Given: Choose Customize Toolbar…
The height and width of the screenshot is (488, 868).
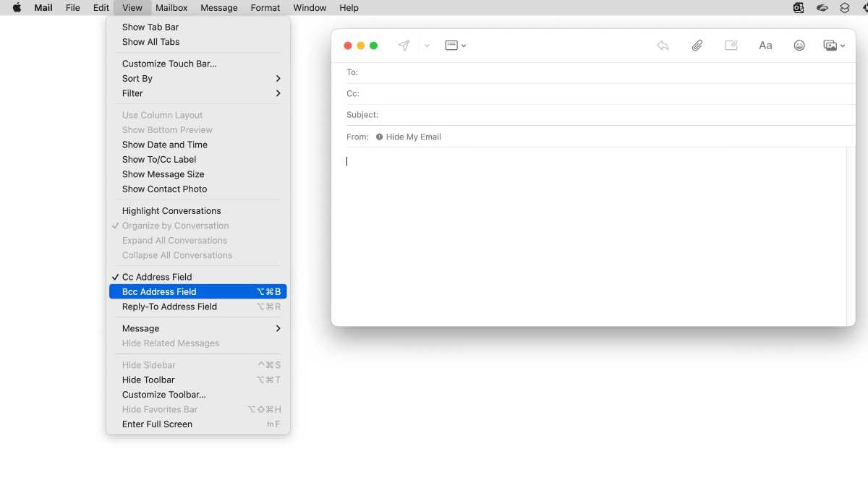Looking at the screenshot, I should 197,395.
